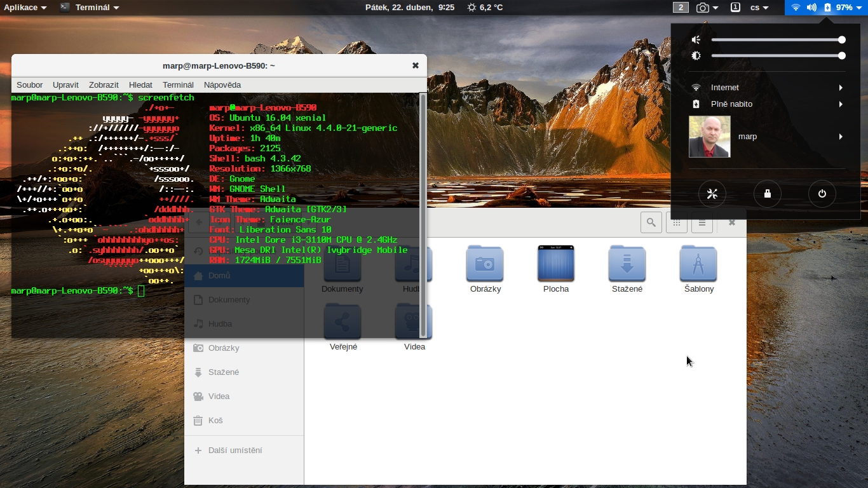Open the Obrázky folder icon in Files
The height and width of the screenshot is (488, 868).
click(x=485, y=263)
